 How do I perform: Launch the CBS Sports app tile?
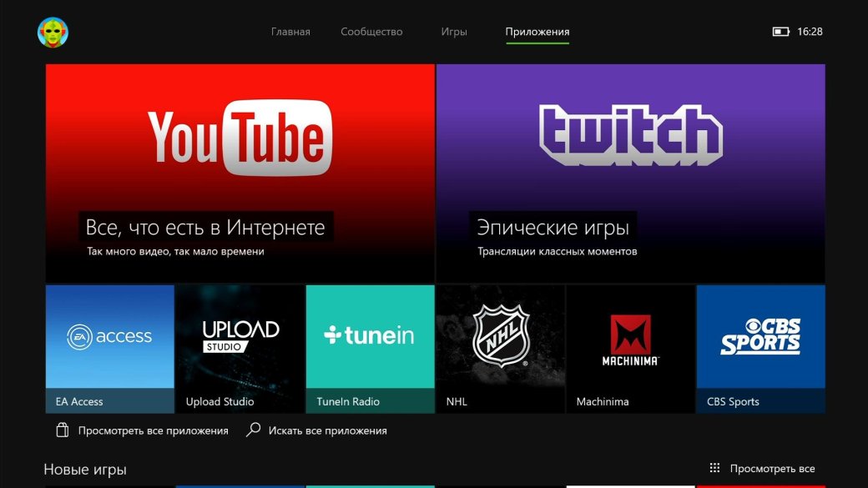click(760, 350)
